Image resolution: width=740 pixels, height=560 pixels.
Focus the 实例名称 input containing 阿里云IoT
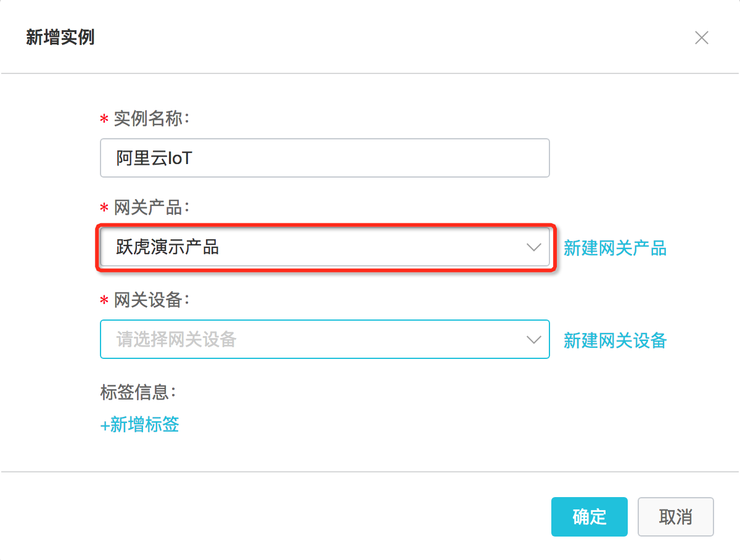click(324, 158)
